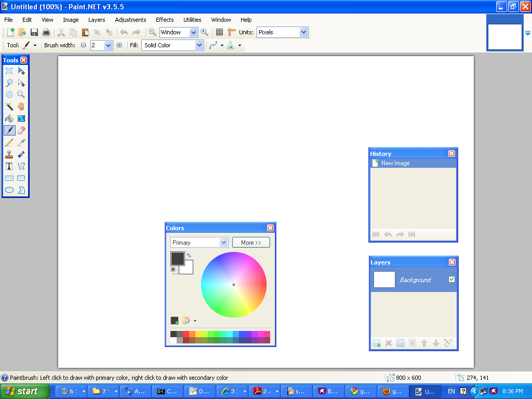Click the primary color swatch
This screenshot has width=532, height=399.
click(178, 259)
